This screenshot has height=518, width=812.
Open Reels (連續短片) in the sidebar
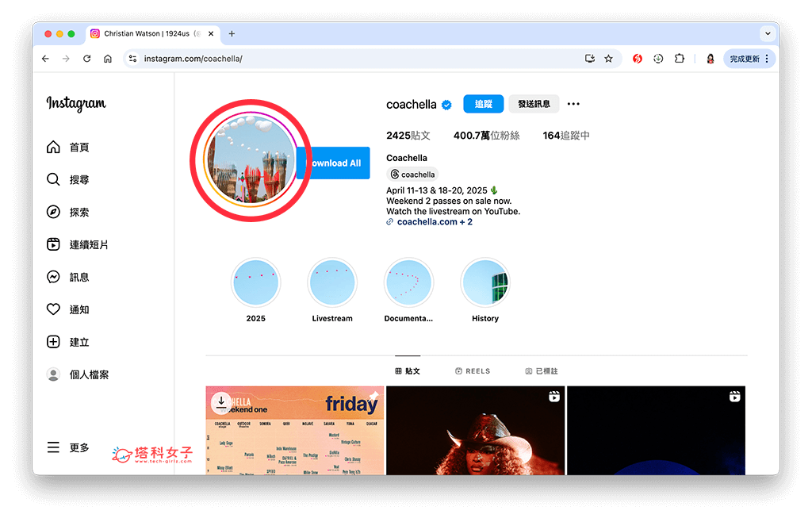(x=78, y=244)
